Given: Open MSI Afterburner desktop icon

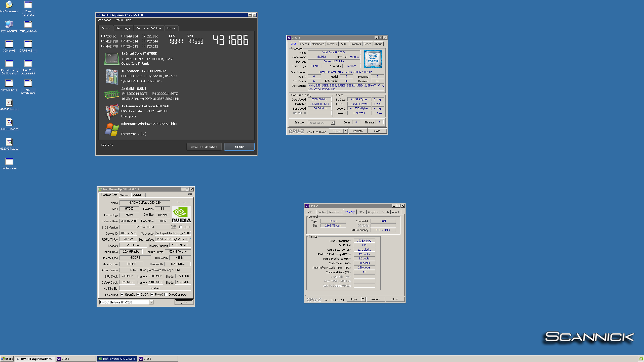Looking at the screenshot, I should click(28, 87).
